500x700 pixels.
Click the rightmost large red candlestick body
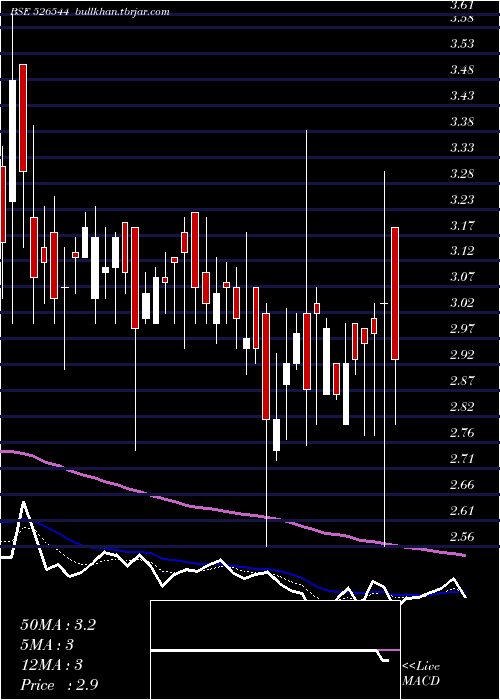click(x=395, y=293)
